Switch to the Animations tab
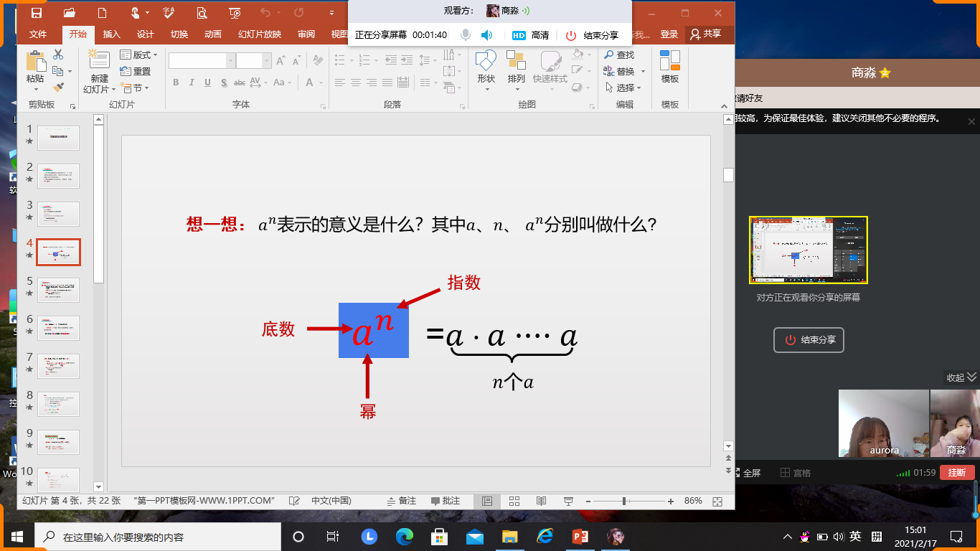Screen dimensions: 980x551 click(212, 34)
